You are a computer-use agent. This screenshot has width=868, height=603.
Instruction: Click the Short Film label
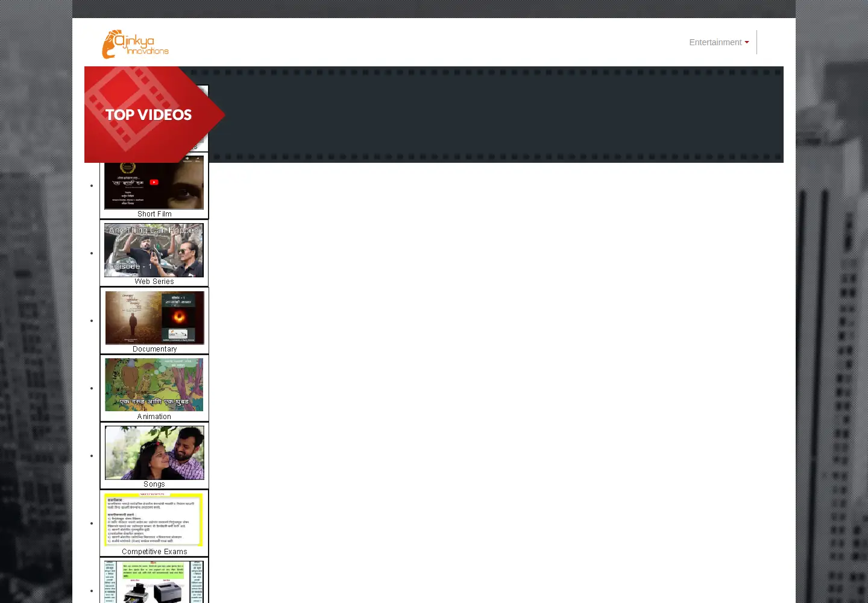coord(154,214)
